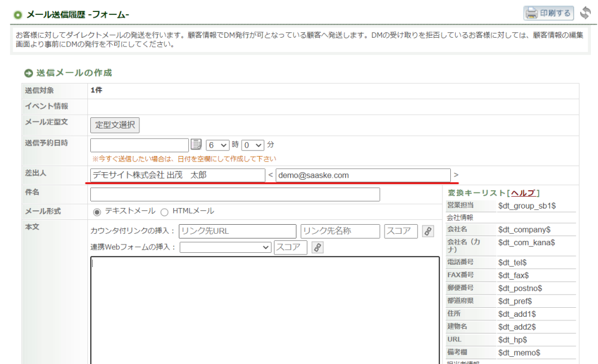Select the HTMLメール radio button
Image resolution: width=598 pixels, height=364 pixels.
tap(164, 212)
